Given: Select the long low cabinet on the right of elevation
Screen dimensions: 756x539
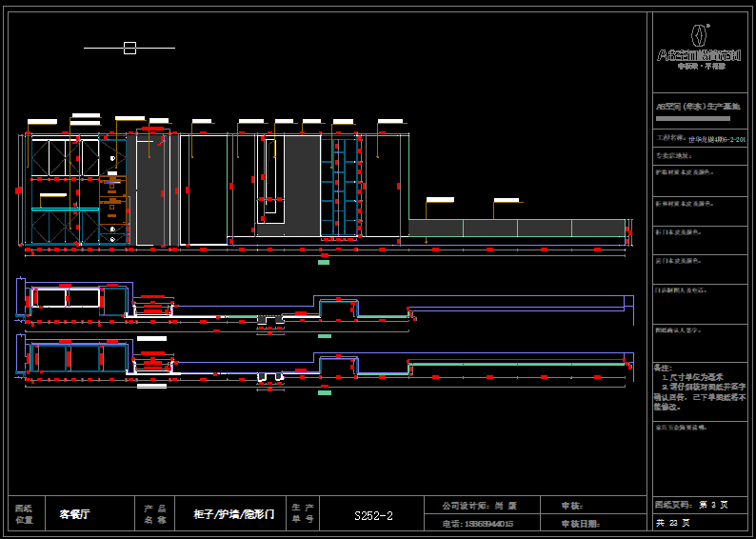Looking at the screenshot, I should coord(516,228).
